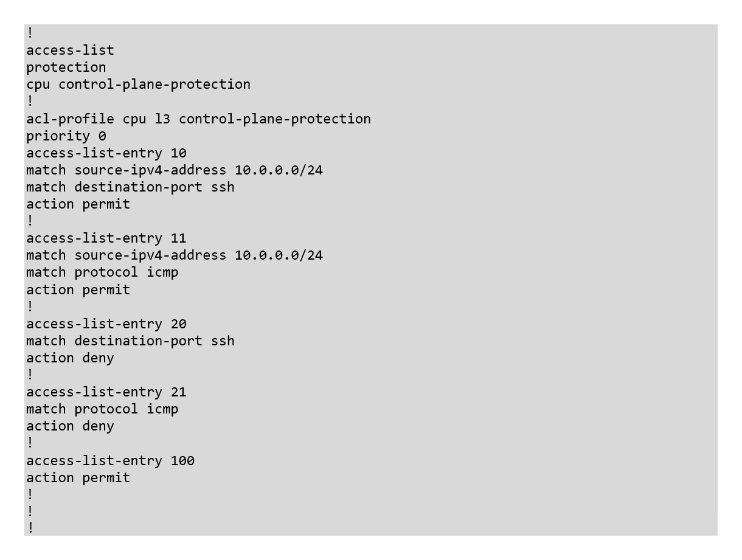Click the 'protection' text line

click(66, 67)
